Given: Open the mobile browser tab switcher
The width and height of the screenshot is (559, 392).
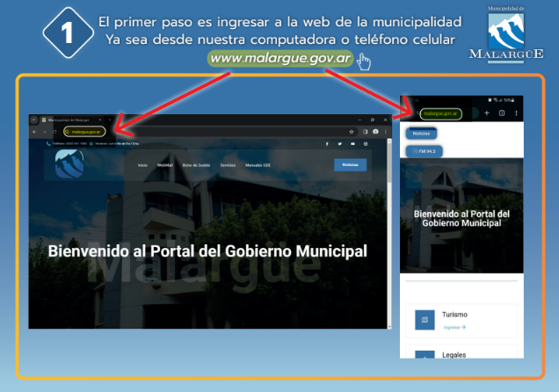Looking at the screenshot, I should (x=501, y=113).
